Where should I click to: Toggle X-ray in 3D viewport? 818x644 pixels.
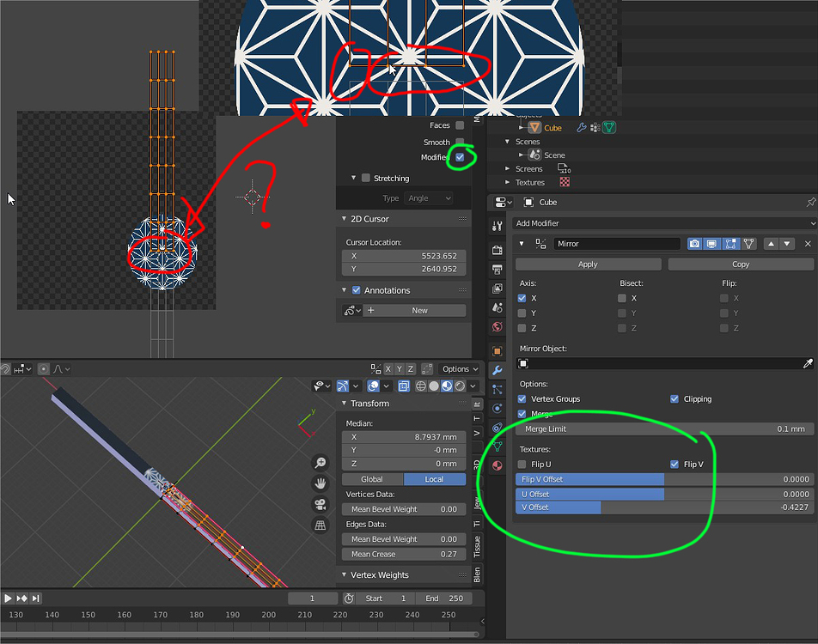click(404, 386)
